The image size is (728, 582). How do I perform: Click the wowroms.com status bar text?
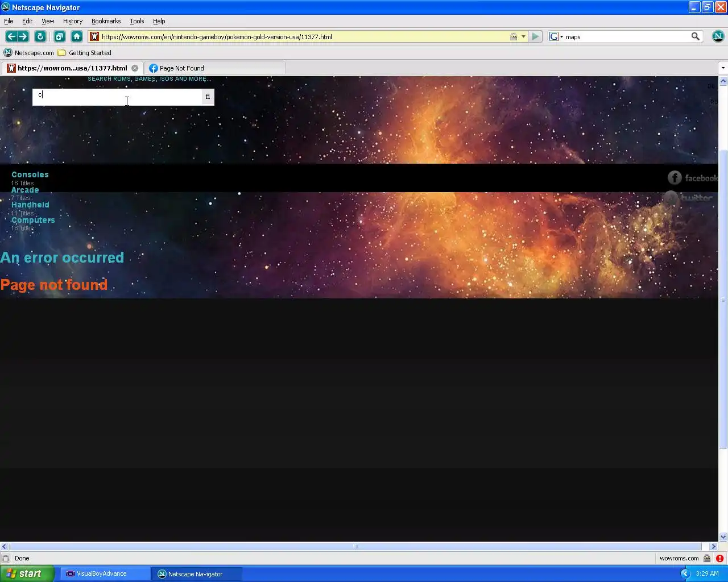point(679,558)
